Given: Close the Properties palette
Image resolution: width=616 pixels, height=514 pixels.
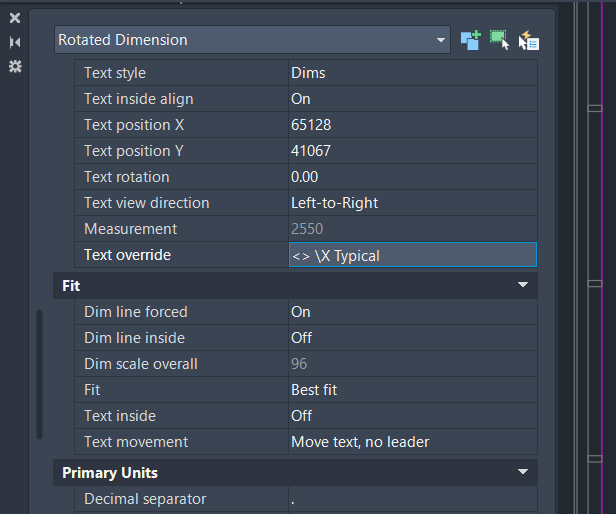Looking at the screenshot, I should tap(15, 18).
